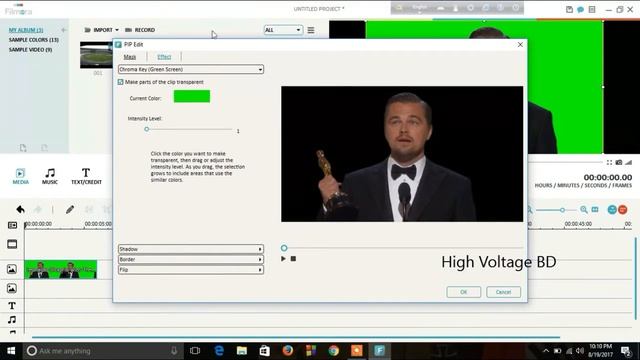Play the PIP Edit preview
The width and height of the screenshot is (640, 360).
click(x=283, y=259)
